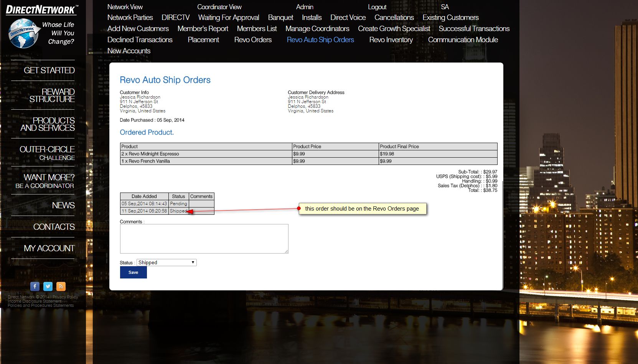This screenshot has height=364, width=638.
Task: Click the Privacy Policy footer link
Action: point(65,297)
